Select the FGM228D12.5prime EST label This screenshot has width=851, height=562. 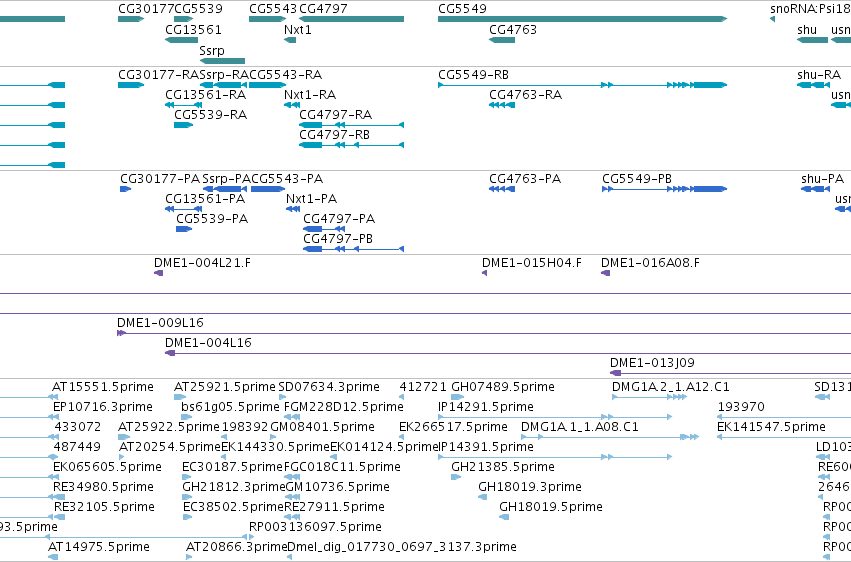pyautogui.click(x=344, y=407)
